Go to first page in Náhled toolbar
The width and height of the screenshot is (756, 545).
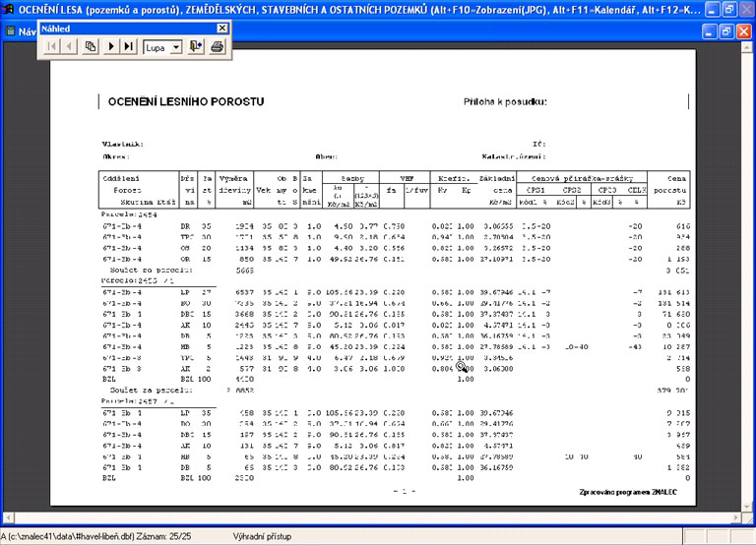click(x=51, y=47)
